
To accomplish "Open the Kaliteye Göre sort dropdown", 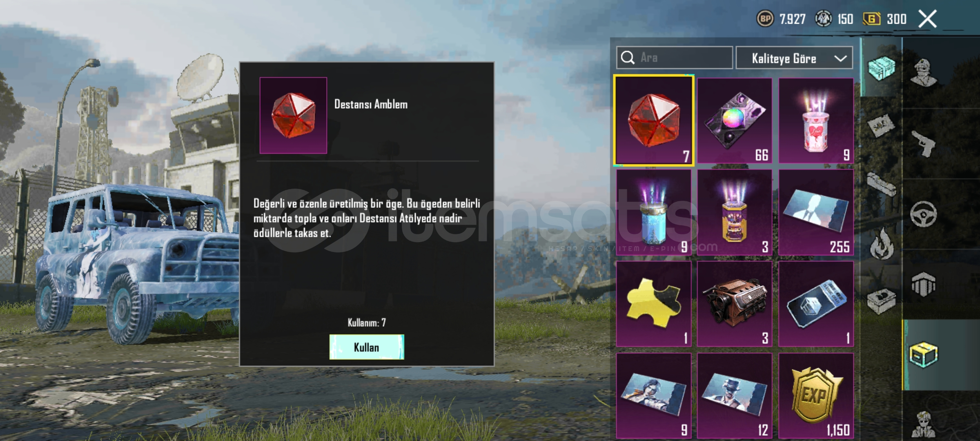I will click(794, 58).
